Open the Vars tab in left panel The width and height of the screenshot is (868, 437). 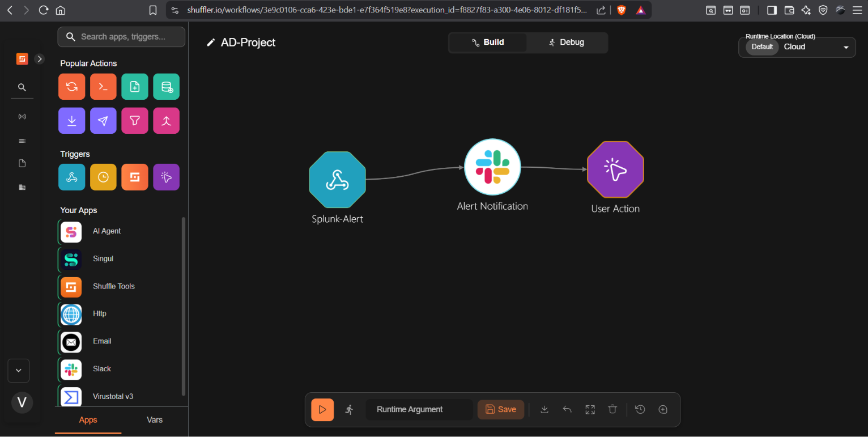155,420
